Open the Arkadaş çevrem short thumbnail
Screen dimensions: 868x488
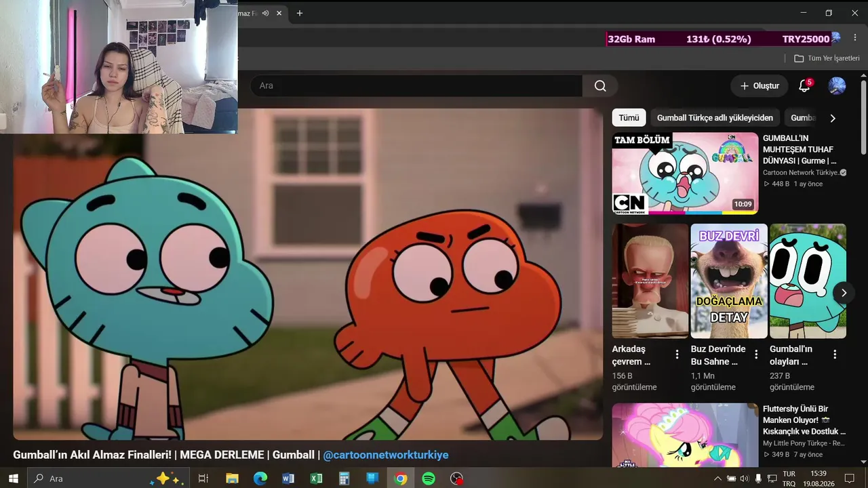[650, 281]
